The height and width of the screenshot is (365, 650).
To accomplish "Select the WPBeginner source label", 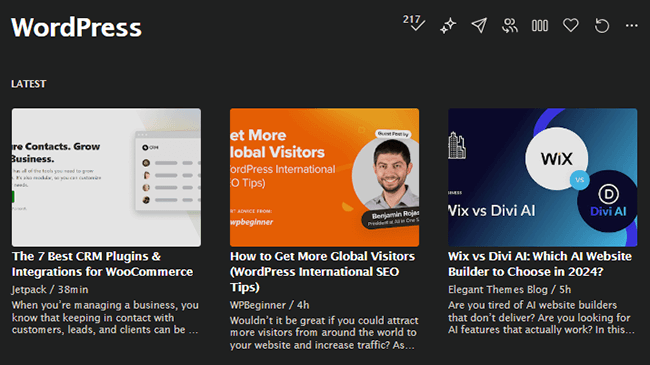I will 258,305.
